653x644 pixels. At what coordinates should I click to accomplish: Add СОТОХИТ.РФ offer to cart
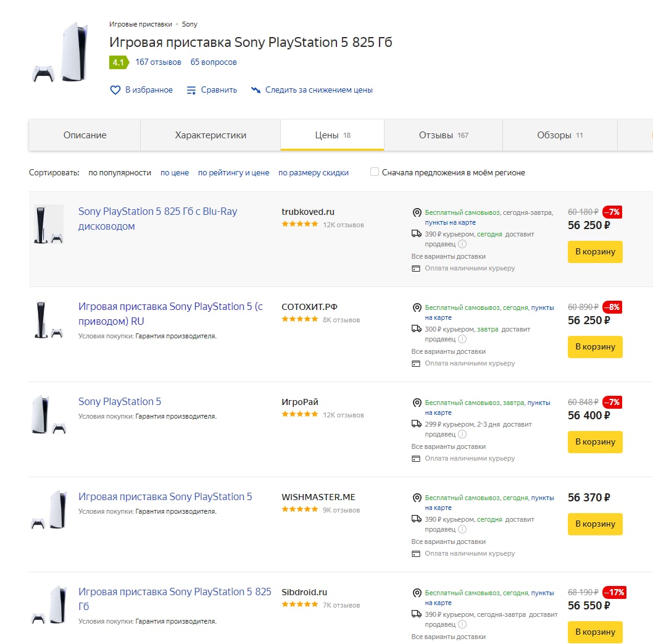(595, 346)
